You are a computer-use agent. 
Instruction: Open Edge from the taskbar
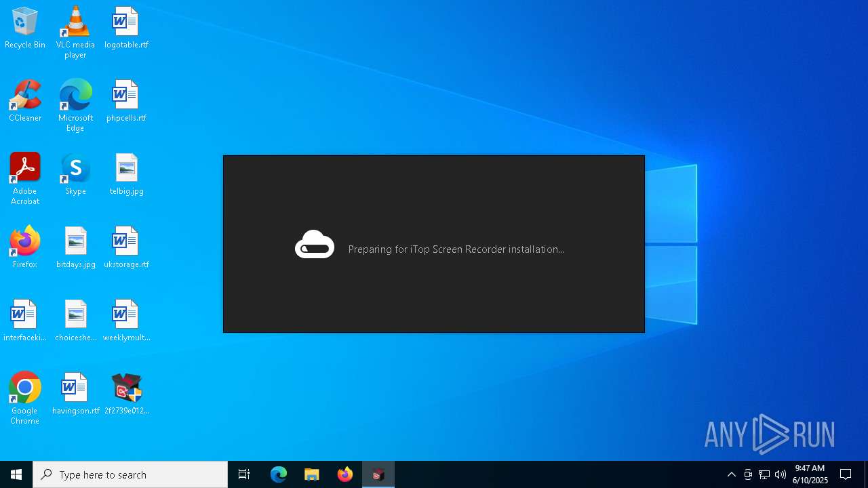(x=279, y=474)
